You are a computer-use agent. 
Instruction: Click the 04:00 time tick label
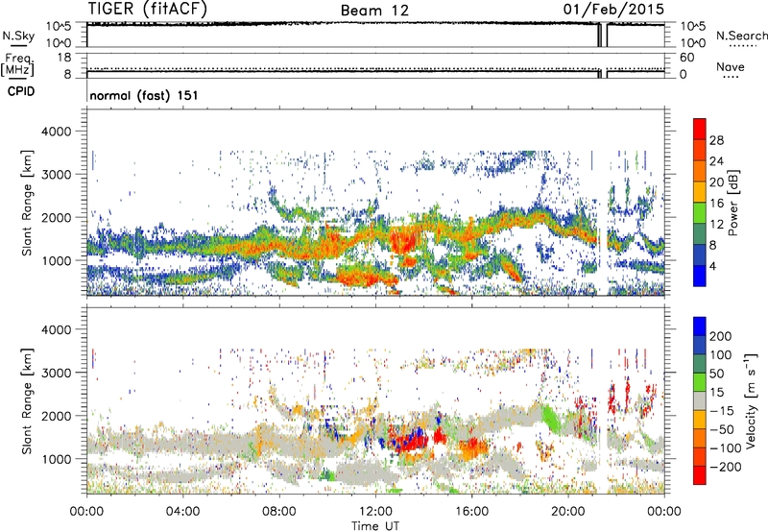click(x=182, y=512)
